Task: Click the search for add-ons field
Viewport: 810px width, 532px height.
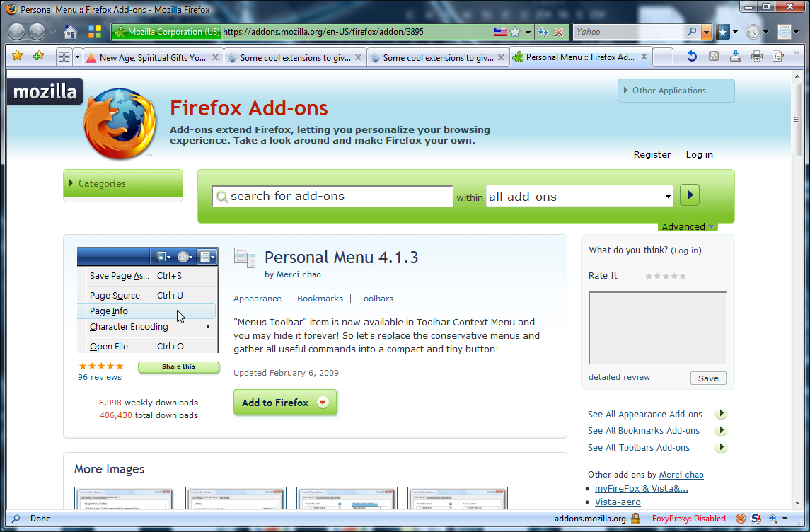Action: [332, 196]
